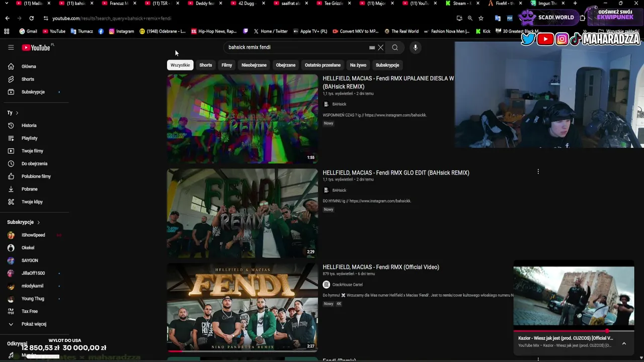Clear the search query with the X
644x362 pixels.
[380, 47]
